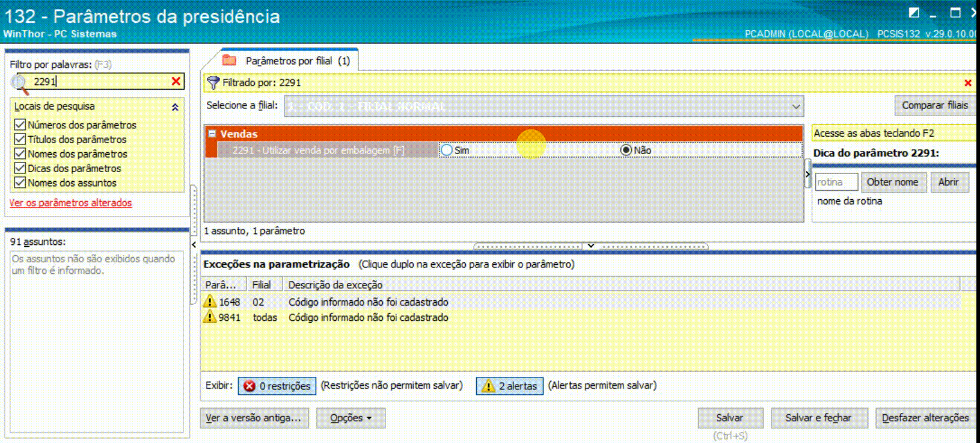This screenshot has width=980, height=443.
Task: Clear the word filter with the red X
Action: [x=176, y=81]
